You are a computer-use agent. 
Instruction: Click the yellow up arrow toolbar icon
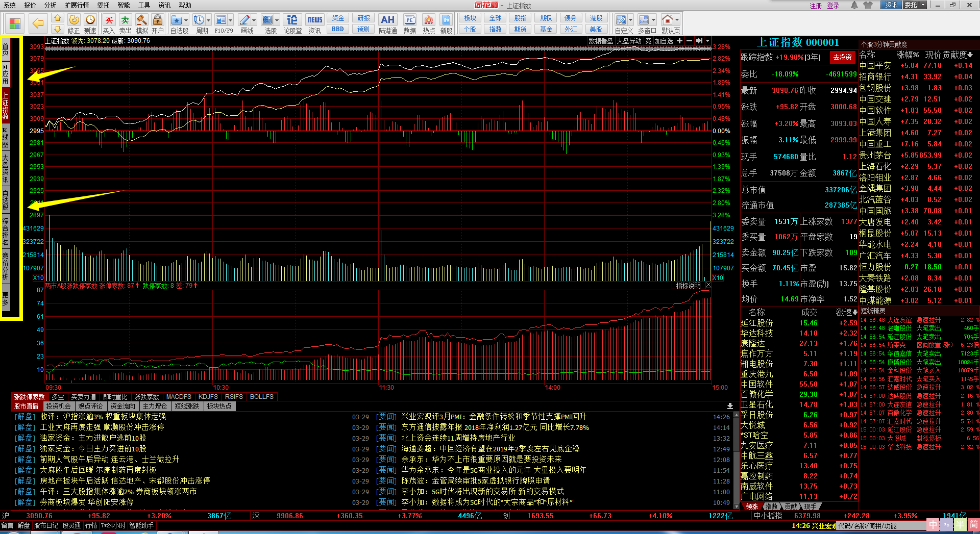[x=58, y=18]
